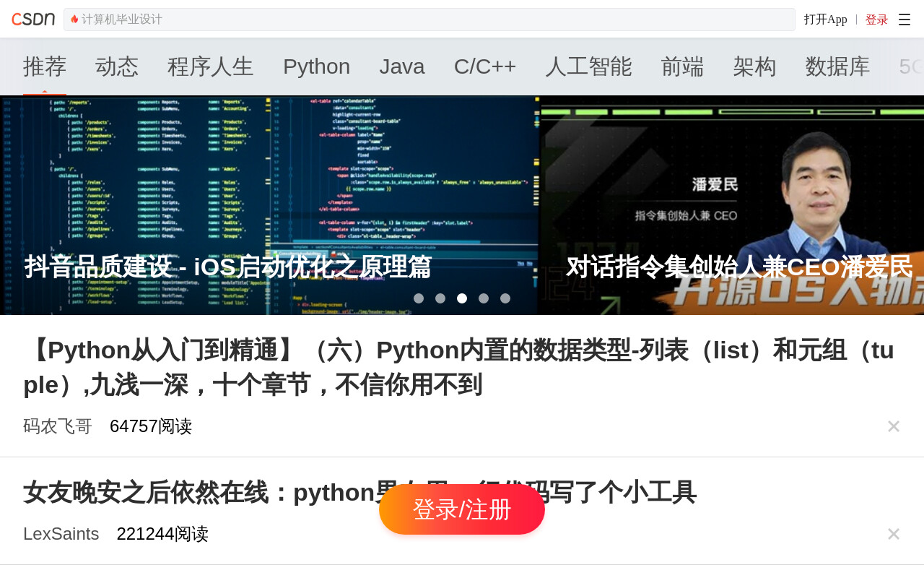The width and height of the screenshot is (924, 578).
Task: Click 打开App link
Action: coord(825,20)
